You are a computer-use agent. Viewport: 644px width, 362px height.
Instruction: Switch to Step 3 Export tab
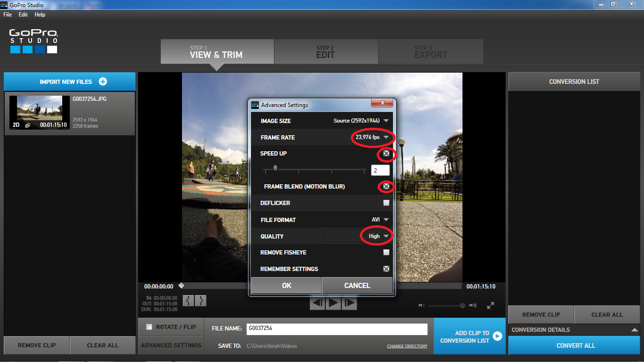(x=431, y=51)
